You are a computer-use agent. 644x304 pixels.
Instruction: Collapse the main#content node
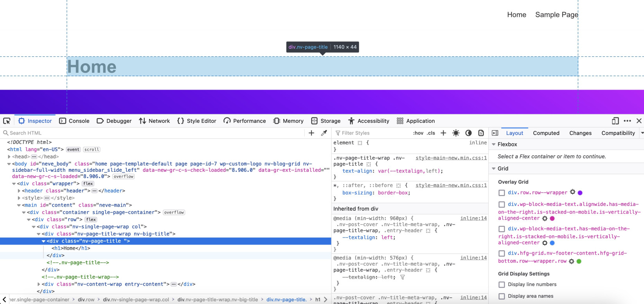19,205
